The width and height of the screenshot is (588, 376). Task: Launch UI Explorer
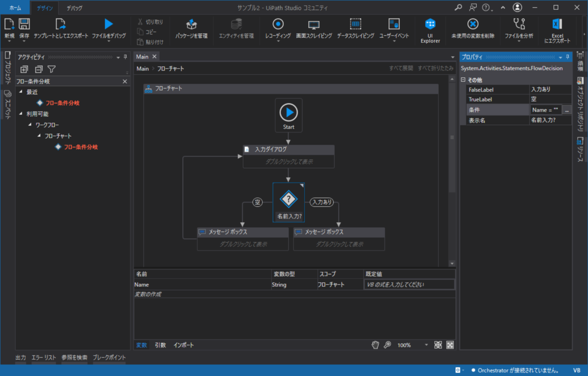pos(430,30)
